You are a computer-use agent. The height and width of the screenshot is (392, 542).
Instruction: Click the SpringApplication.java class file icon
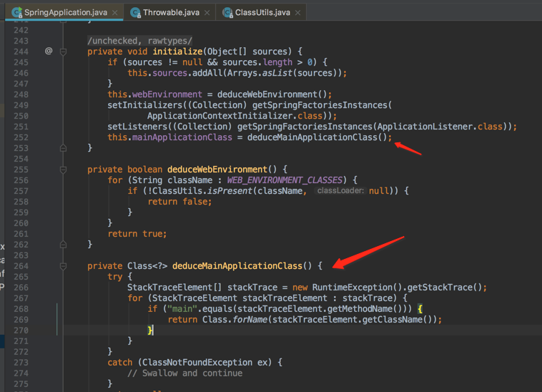click(x=16, y=12)
